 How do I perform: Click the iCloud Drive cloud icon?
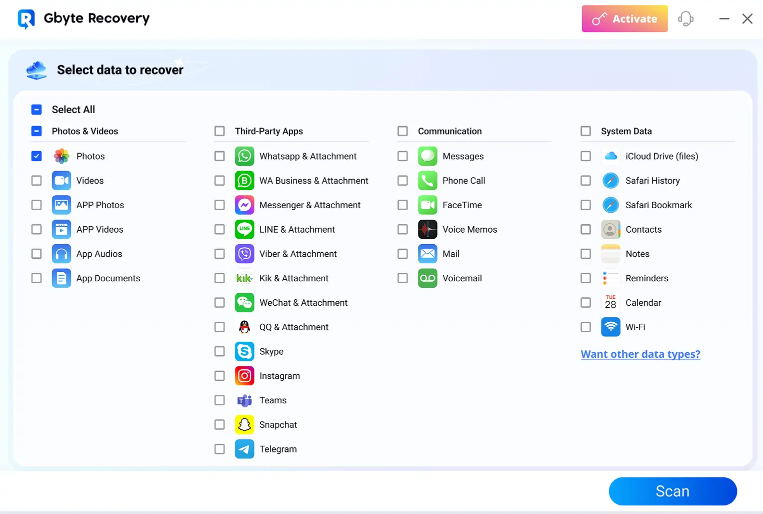pyautogui.click(x=610, y=156)
